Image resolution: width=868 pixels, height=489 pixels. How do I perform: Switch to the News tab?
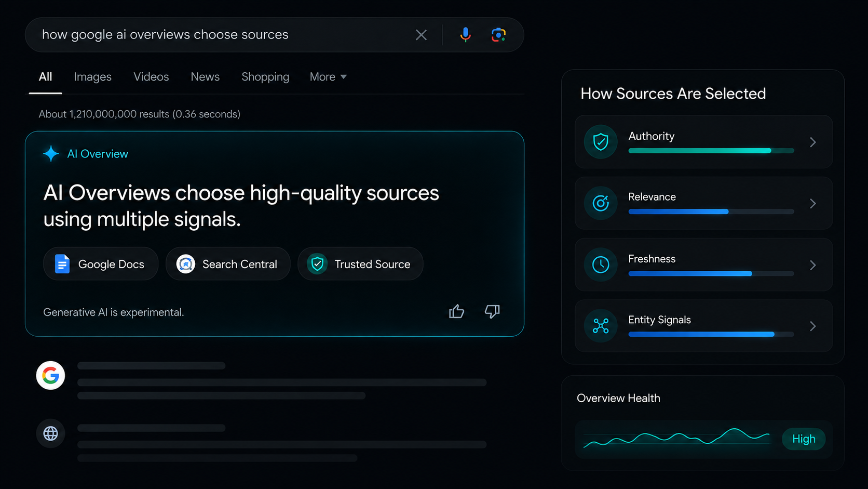205,77
